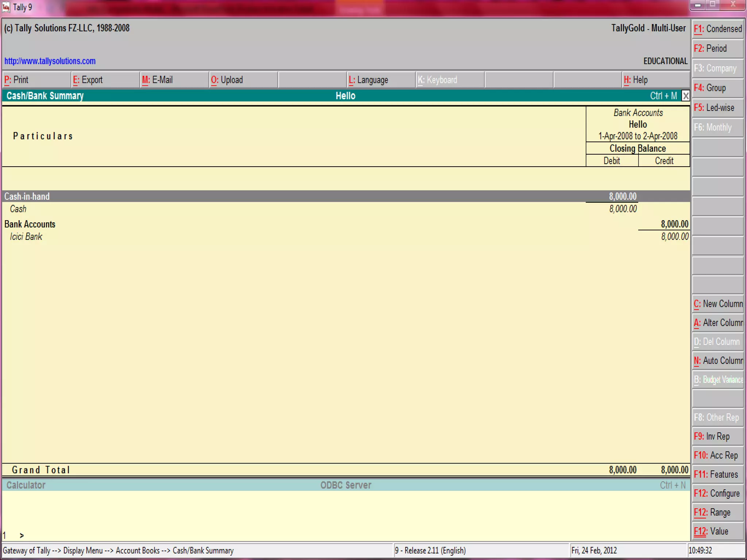Open the F2: Period button

point(717,48)
